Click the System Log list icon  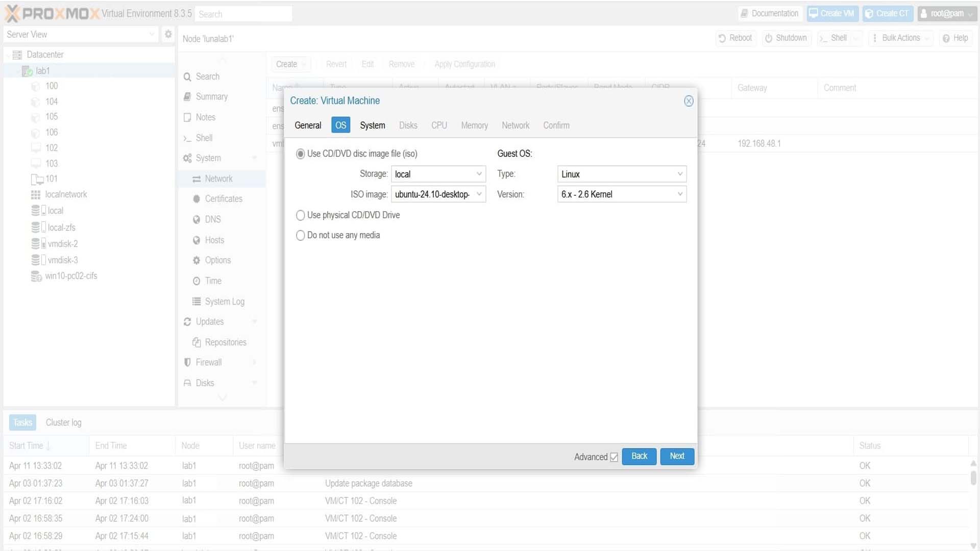tap(197, 302)
